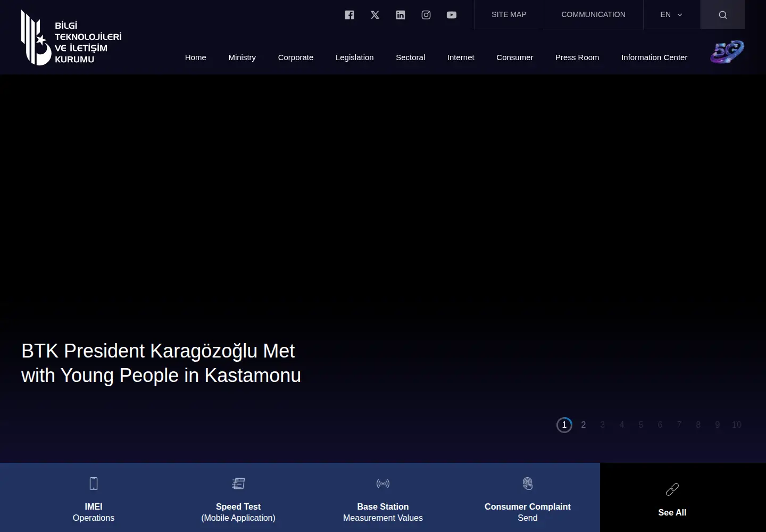Viewport: 766px width, 532px height.
Task: Click the Speed Test icon
Action: click(x=238, y=484)
